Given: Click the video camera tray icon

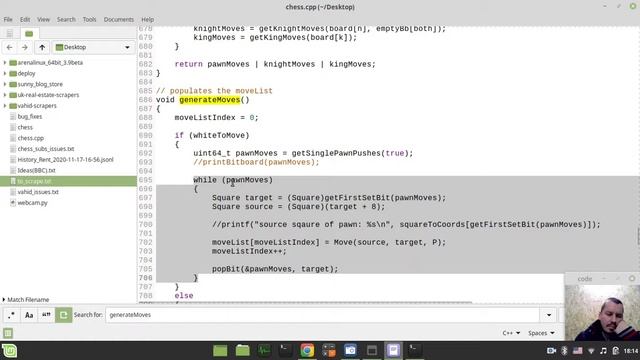Looking at the screenshot, I should coord(551,351).
